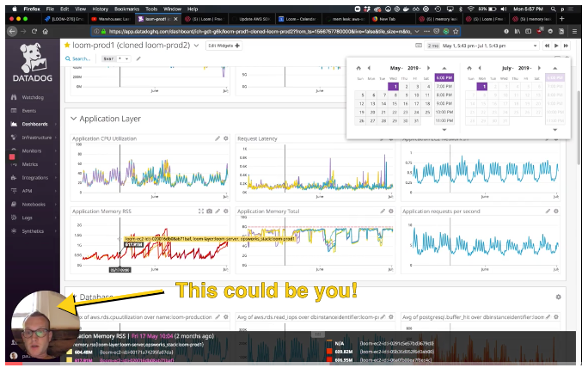588x374 pixels.
Task: Open Logs in the sidebar
Action: point(27,218)
